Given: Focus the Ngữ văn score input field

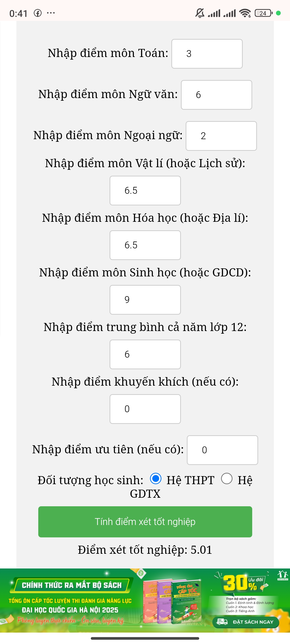Looking at the screenshot, I should (x=217, y=95).
